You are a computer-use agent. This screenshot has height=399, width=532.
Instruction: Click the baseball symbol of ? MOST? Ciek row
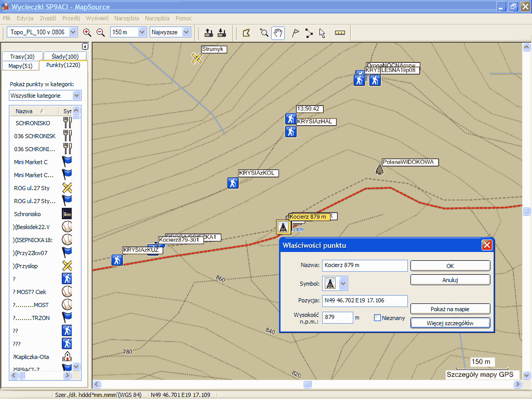(67, 291)
